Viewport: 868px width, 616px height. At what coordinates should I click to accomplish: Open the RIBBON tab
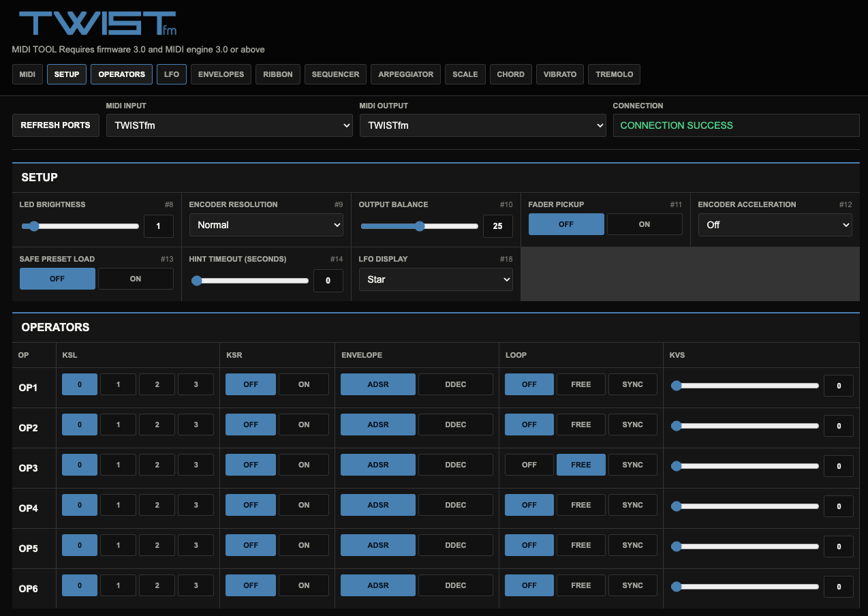(x=278, y=74)
